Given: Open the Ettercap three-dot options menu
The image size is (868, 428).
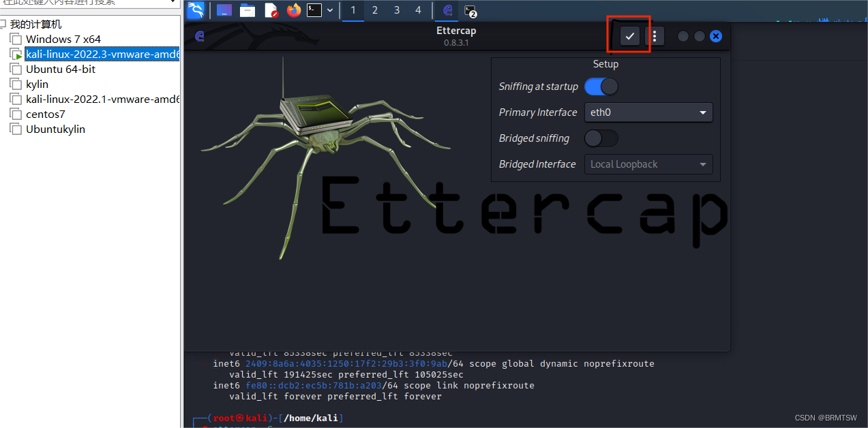Looking at the screenshot, I should [655, 36].
